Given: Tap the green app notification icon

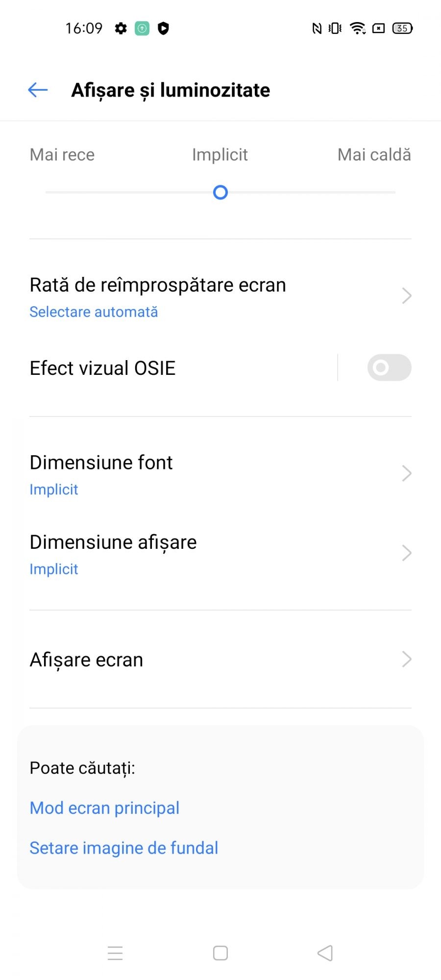Looking at the screenshot, I should 142,28.
